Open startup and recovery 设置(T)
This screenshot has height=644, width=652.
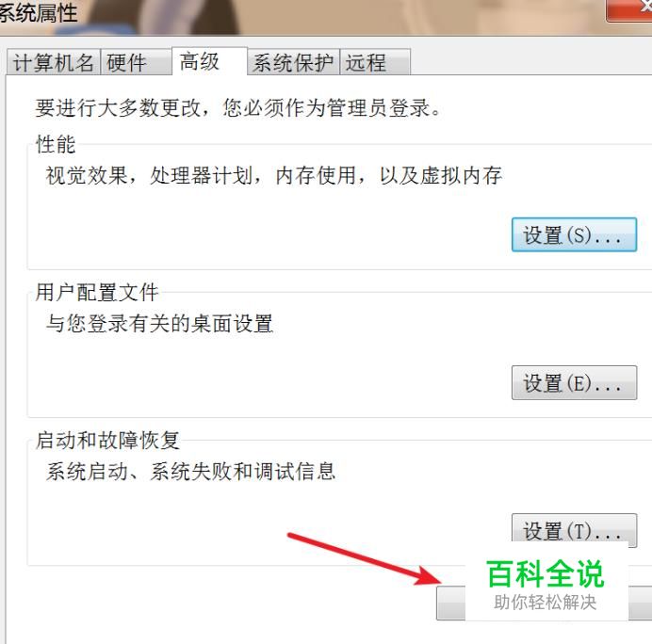click(574, 530)
